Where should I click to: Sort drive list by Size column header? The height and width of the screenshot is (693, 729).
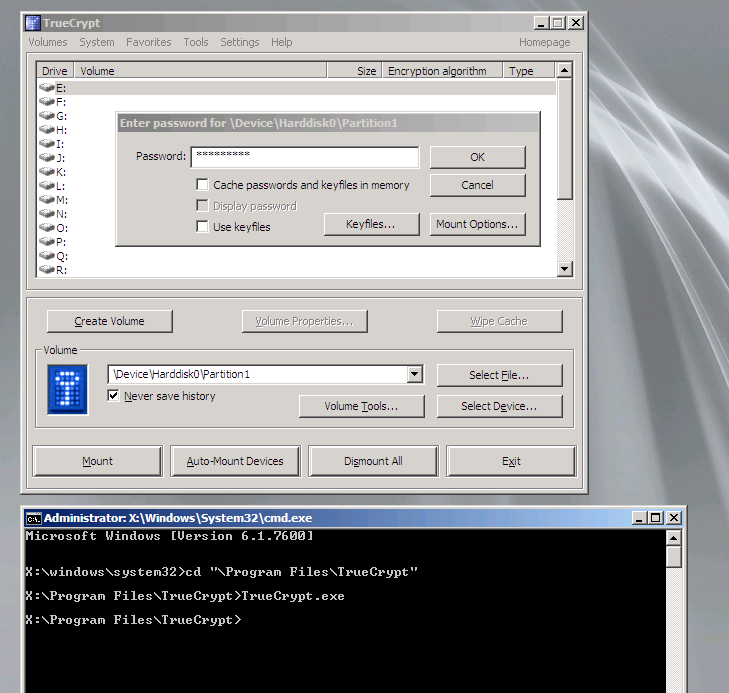coord(366,71)
